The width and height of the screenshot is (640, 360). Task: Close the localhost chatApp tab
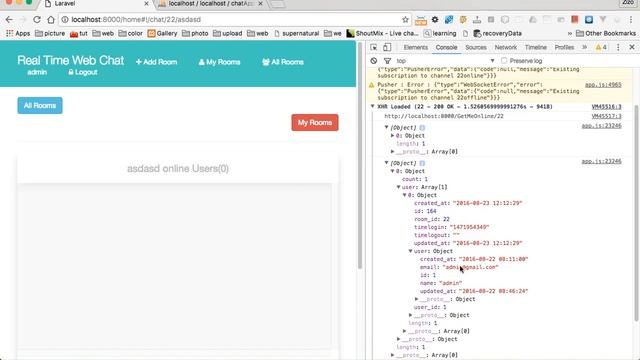point(260,4)
